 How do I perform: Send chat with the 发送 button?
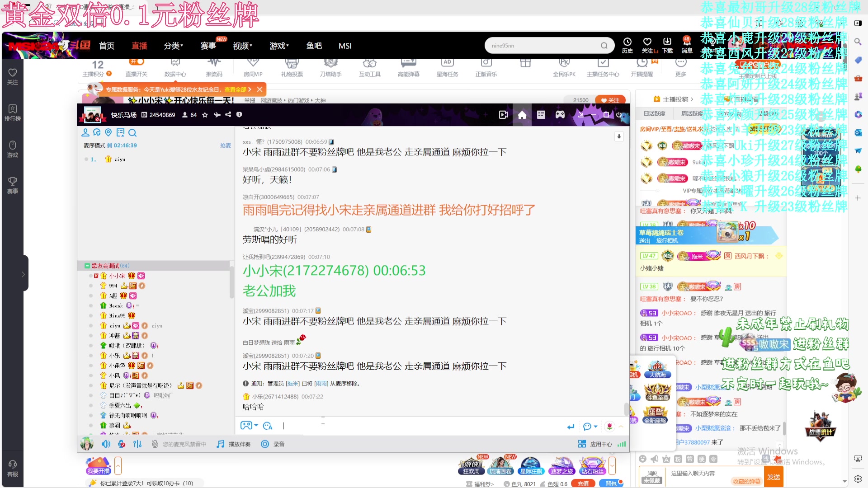pos(774,477)
